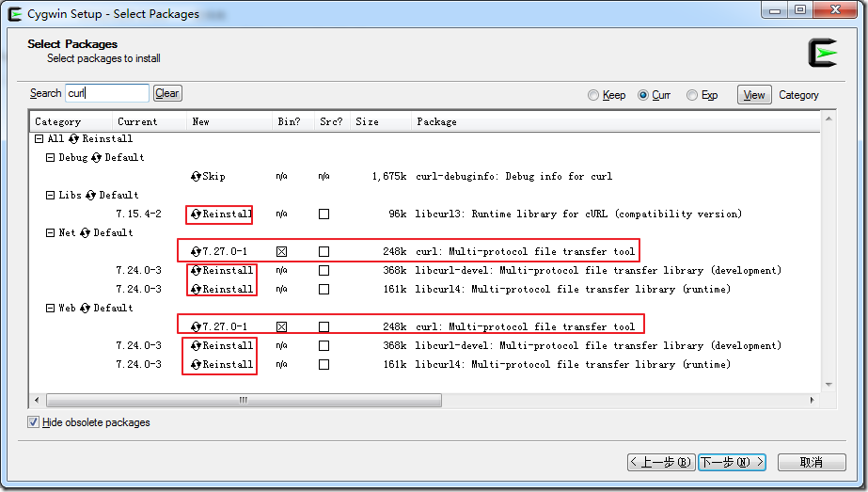The height and width of the screenshot is (492, 868).
Task: Click the horizontal scrollbar right arrow
Action: tap(813, 400)
